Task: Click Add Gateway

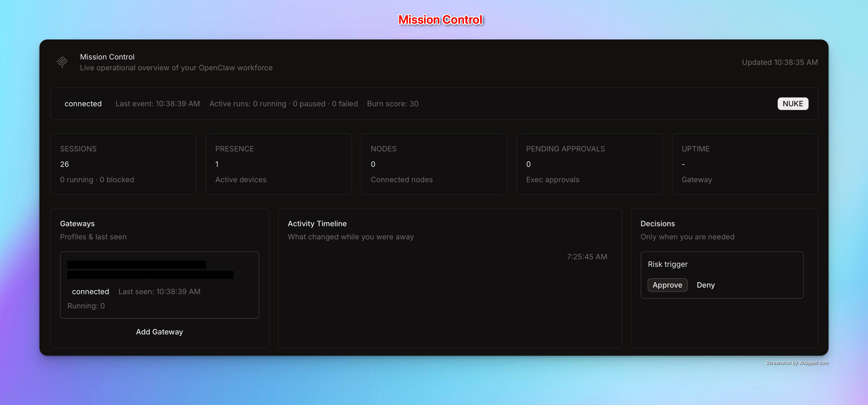Action: tap(159, 332)
